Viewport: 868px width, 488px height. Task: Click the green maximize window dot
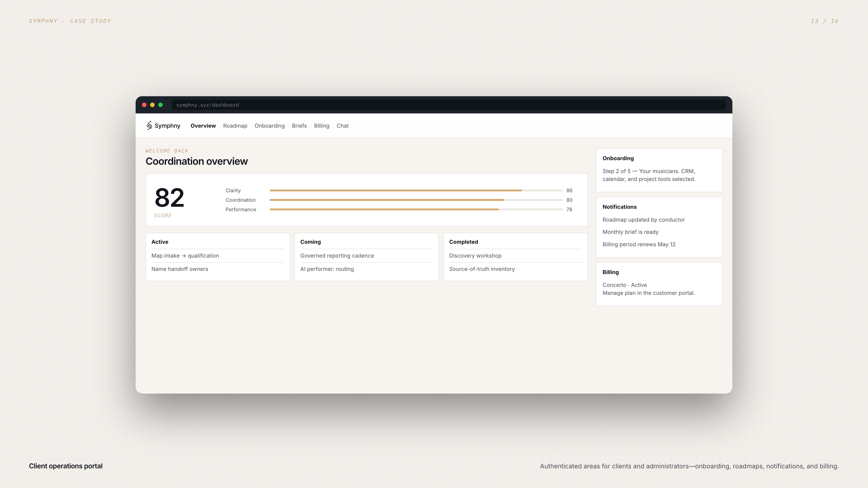(x=161, y=105)
